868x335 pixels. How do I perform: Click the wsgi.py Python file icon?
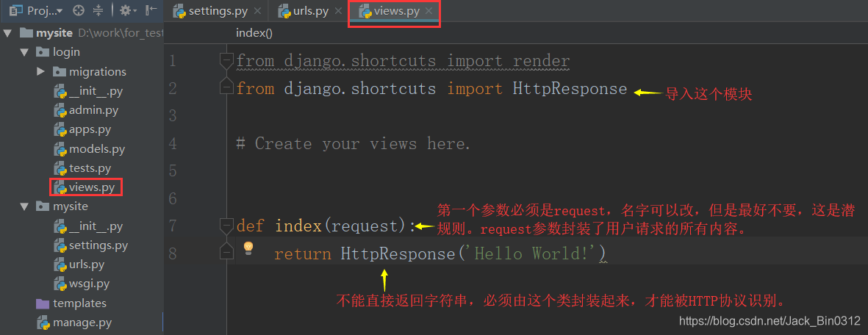60,284
